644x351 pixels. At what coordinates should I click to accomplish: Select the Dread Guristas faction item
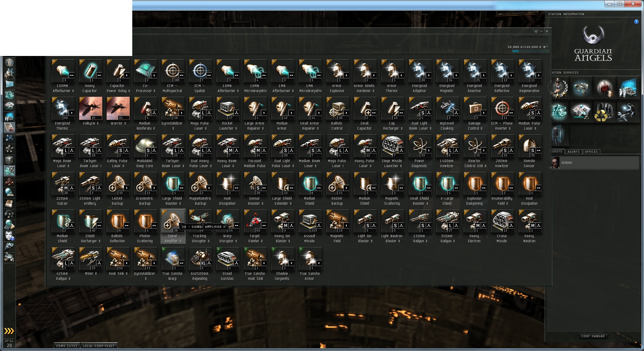point(227,264)
